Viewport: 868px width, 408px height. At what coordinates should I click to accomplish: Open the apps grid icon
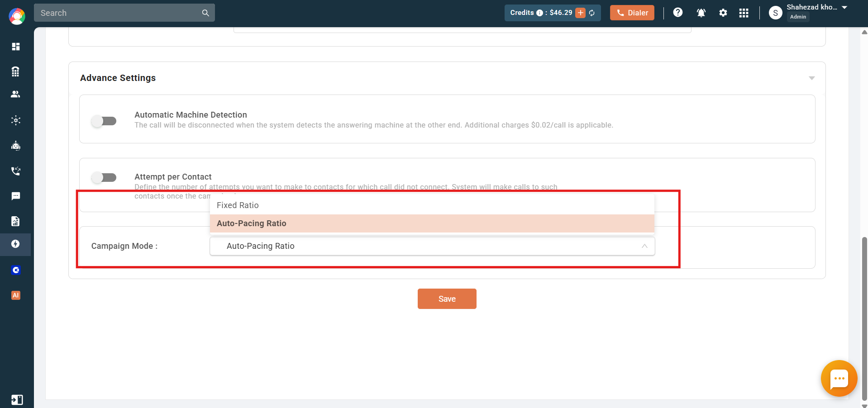coord(744,13)
